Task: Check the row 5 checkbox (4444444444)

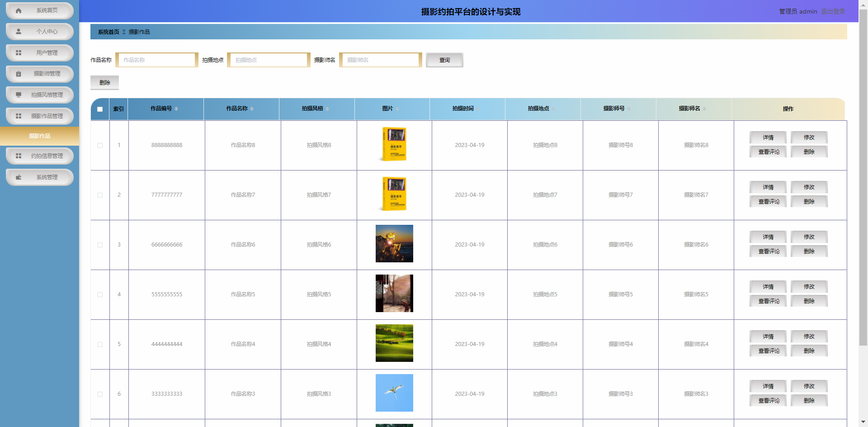Action: 100,344
